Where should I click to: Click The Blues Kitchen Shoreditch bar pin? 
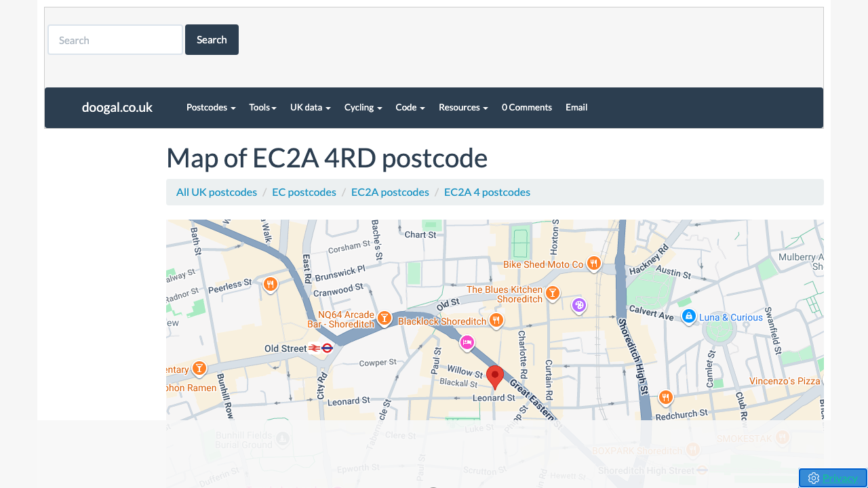coord(553,293)
